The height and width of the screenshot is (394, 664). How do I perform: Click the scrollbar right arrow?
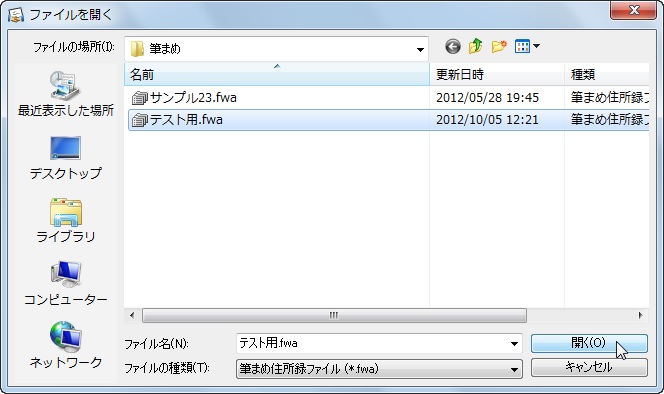click(640, 316)
